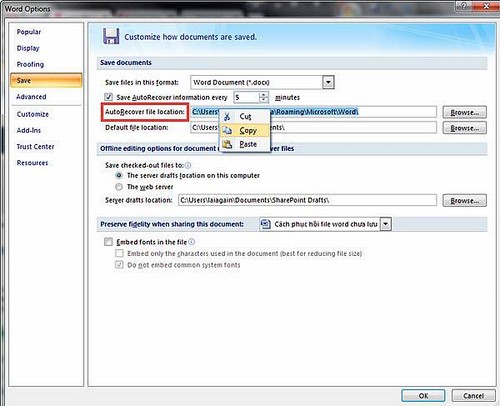Click the copy pages icon in context menu
Image resolution: width=500 pixels, height=406 pixels.
point(227,130)
